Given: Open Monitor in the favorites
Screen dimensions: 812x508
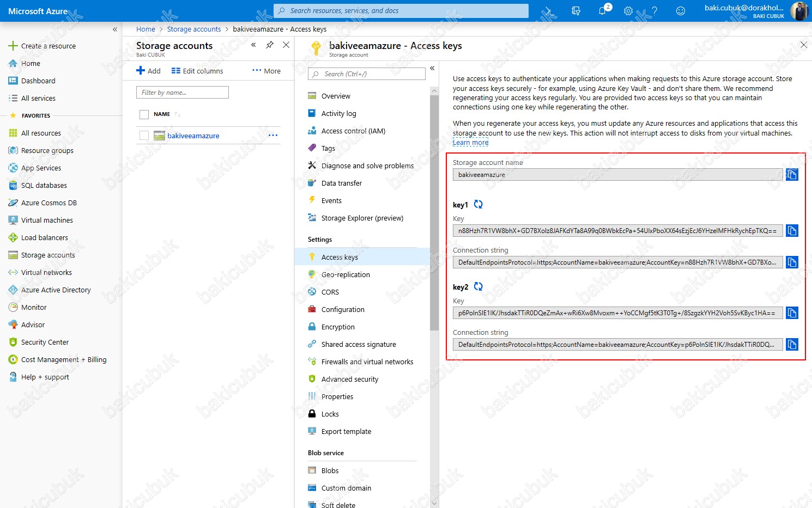Looking at the screenshot, I should click(34, 307).
